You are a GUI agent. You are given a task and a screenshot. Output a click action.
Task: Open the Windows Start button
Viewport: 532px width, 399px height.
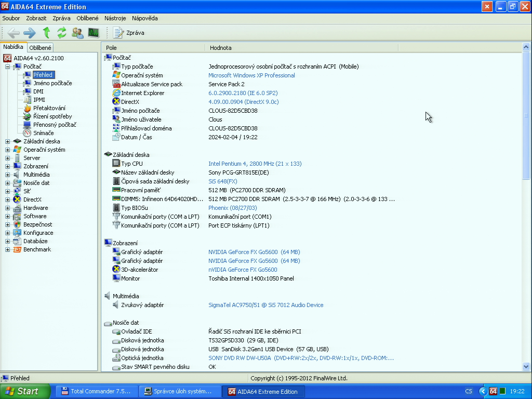(25, 391)
